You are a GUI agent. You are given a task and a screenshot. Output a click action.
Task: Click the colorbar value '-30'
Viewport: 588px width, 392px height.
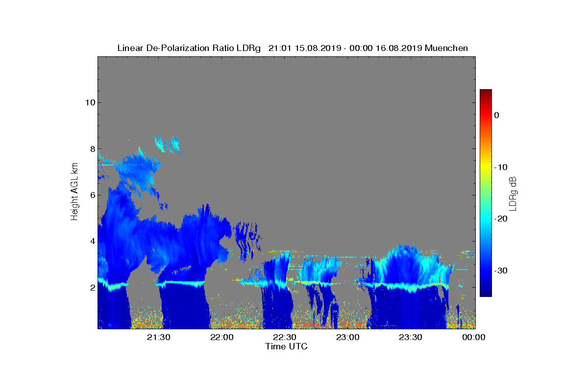pyautogui.click(x=501, y=271)
